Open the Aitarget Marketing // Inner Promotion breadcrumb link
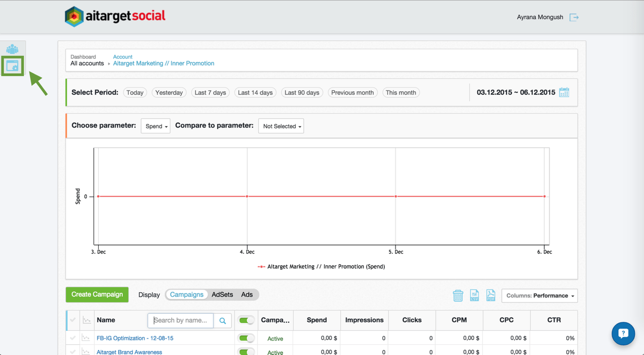The image size is (644, 355). tap(164, 63)
